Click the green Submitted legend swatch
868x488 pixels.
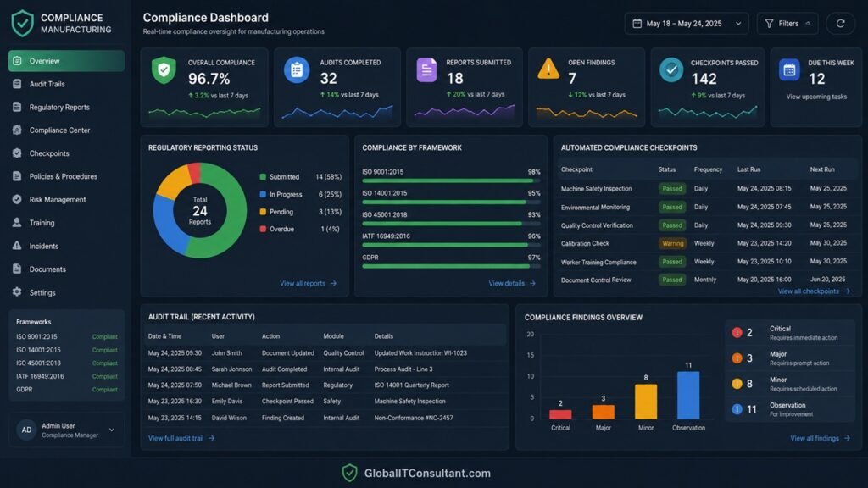click(x=263, y=177)
